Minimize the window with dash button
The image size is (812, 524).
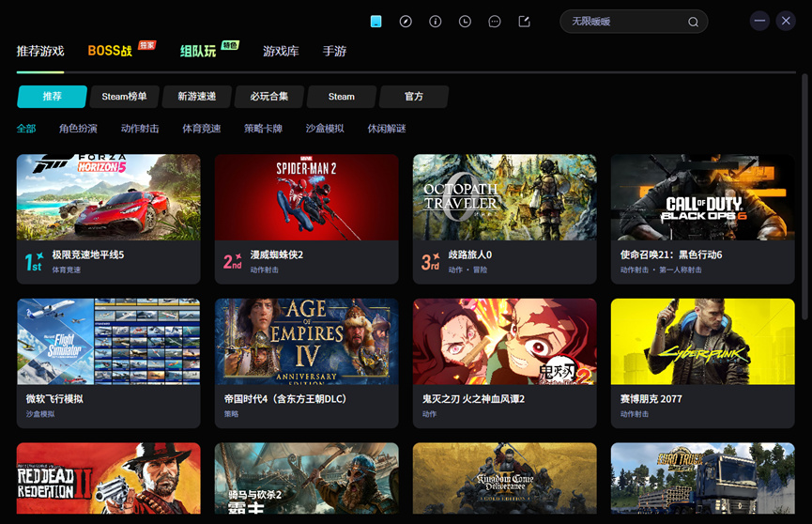(759, 21)
